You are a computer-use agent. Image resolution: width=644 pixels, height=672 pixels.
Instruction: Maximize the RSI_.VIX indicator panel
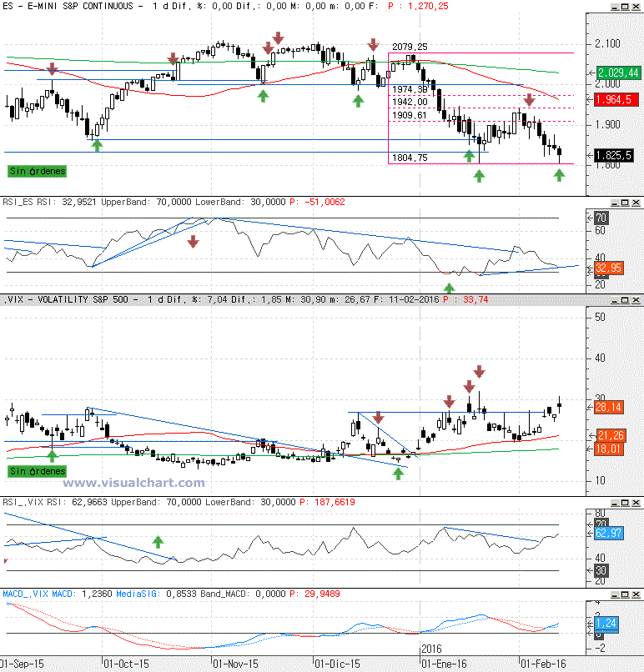pos(625,503)
